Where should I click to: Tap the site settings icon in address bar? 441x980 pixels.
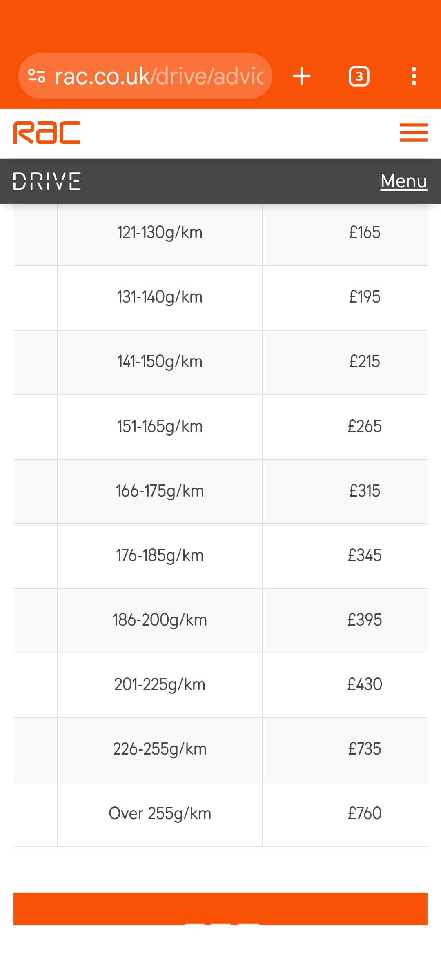tap(36, 76)
